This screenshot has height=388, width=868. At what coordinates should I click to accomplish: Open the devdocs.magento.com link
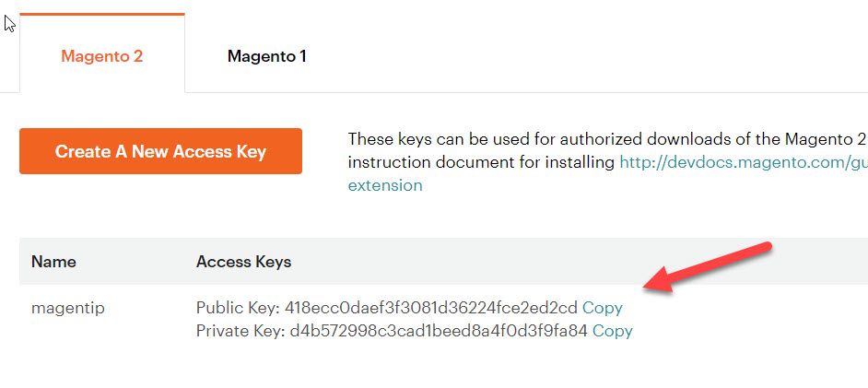(x=743, y=162)
